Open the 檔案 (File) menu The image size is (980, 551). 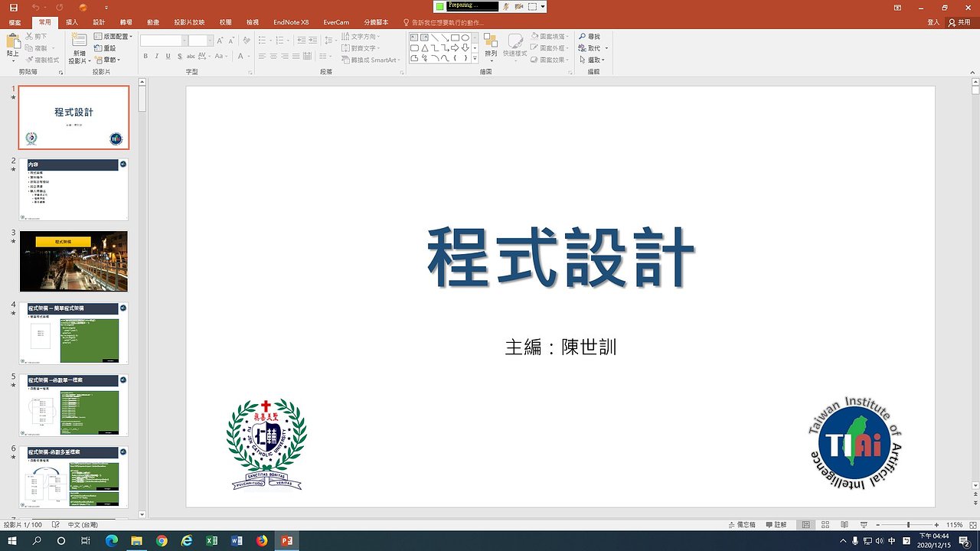click(15, 22)
